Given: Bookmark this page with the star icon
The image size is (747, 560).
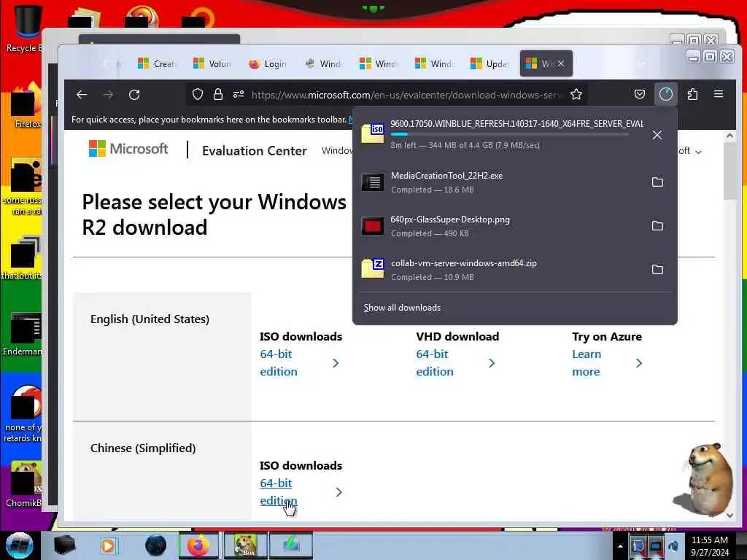Looking at the screenshot, I should pos(576,95).
